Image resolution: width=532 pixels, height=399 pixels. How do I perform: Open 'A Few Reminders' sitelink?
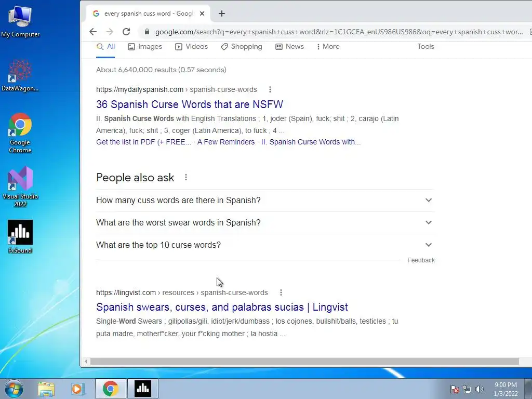pyautogui.click(x=225, y=142)
